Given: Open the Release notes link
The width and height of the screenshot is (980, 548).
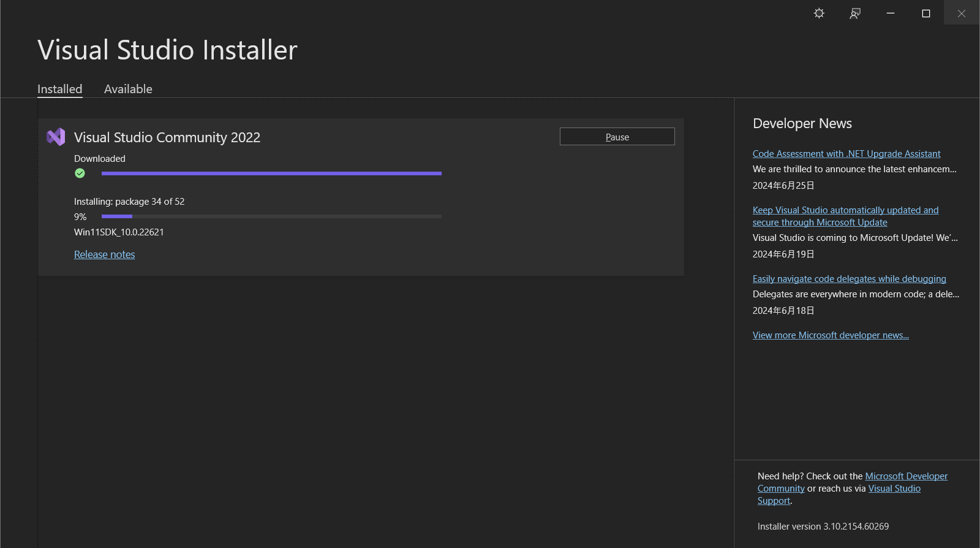Looking at the screenshot, I should (105, 254).
